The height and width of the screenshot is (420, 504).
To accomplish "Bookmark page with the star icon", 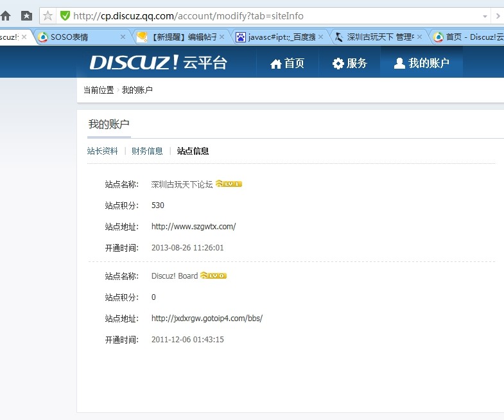I will coord(48,15).
